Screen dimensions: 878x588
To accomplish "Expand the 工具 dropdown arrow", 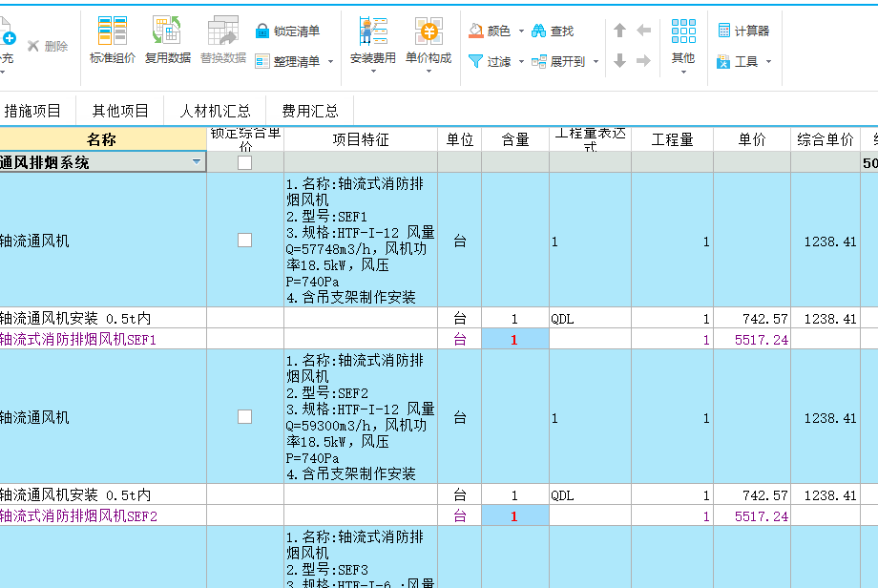I will click(x=768, y=61).
